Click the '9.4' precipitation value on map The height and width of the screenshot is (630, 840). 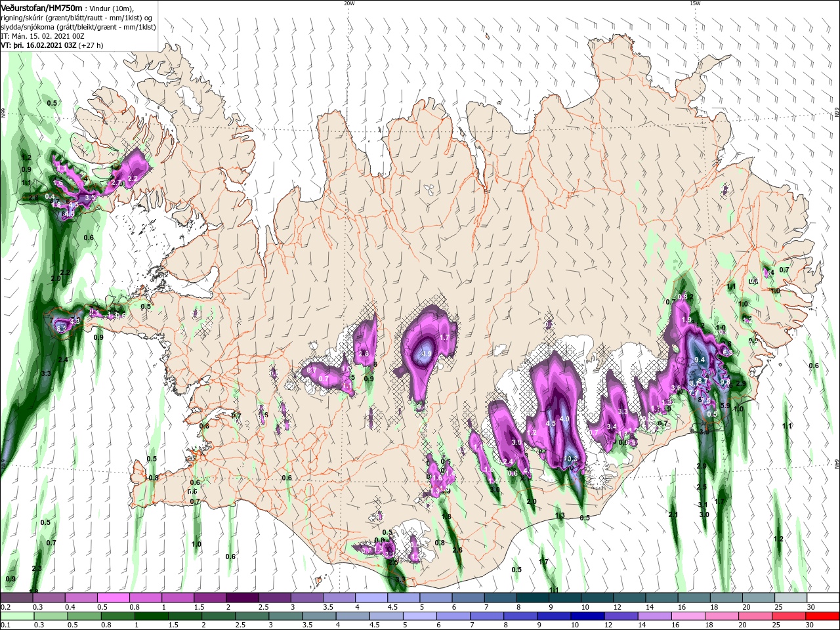pos(700,360)
